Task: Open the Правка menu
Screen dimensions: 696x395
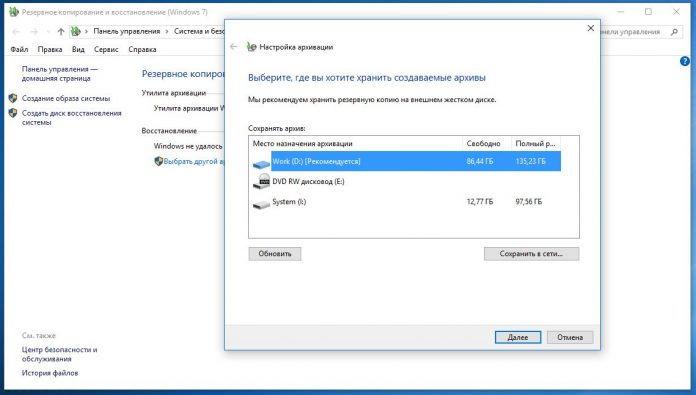Action: point(50,49)
